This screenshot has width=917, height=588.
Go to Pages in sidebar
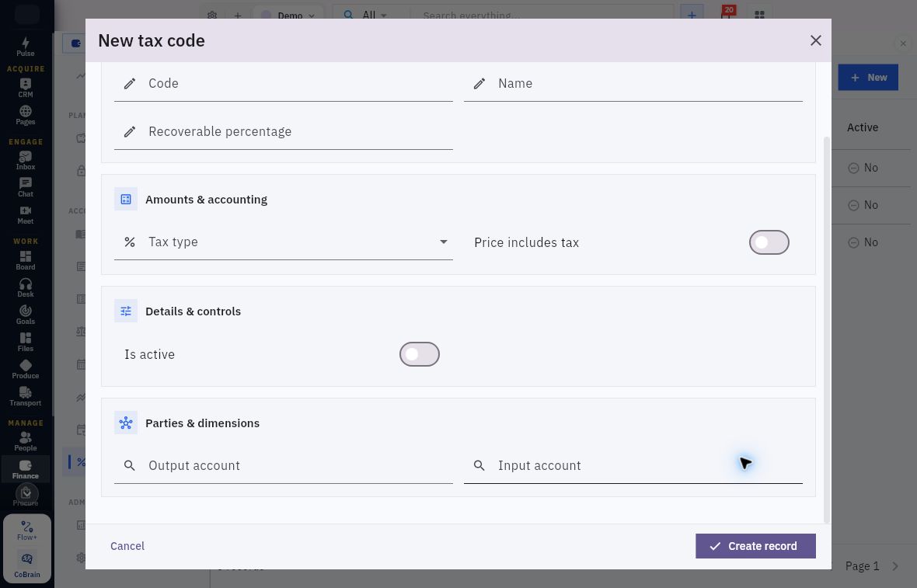point(25,115)
